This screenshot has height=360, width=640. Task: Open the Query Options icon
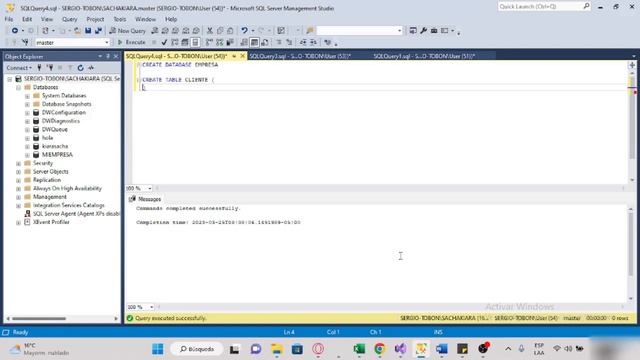[x=185, y=42]
